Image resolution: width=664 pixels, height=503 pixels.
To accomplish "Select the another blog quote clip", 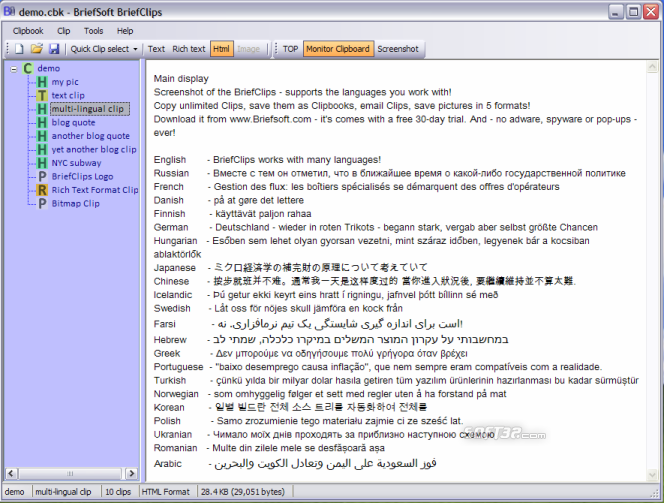I will (x=91, y=136).
